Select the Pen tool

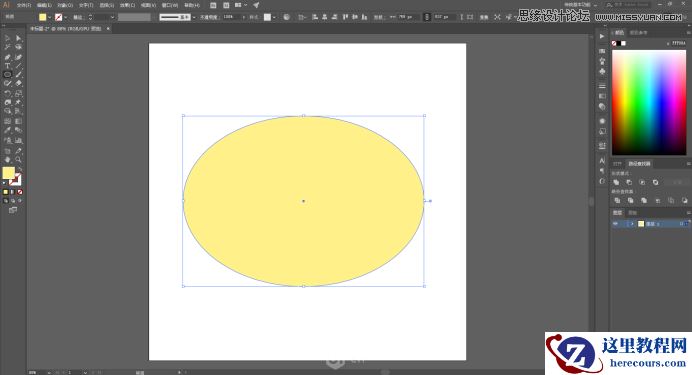(x=8, y=57)
